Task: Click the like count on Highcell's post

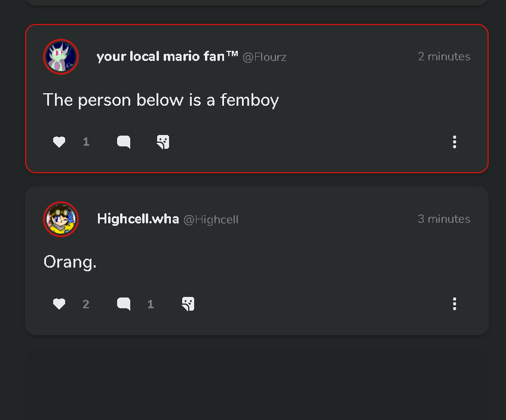Action: [x=86, y=305]
